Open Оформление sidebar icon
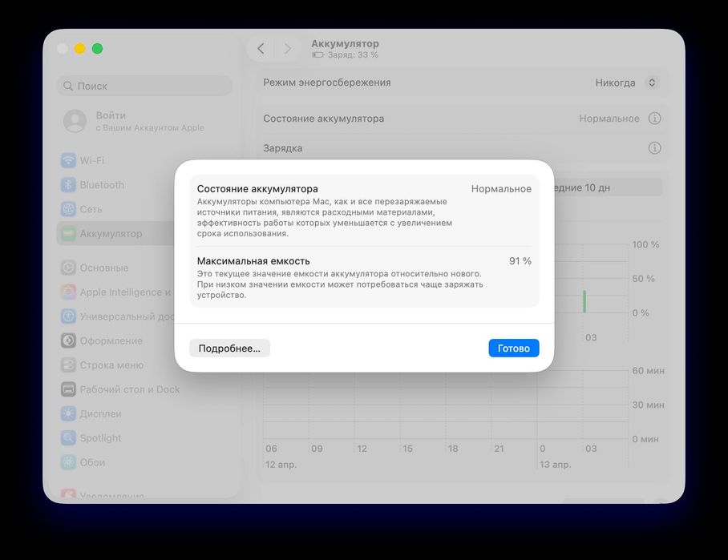Image resolution: width=728 pixels, height=560 pixels. click(x=68, y=340)
